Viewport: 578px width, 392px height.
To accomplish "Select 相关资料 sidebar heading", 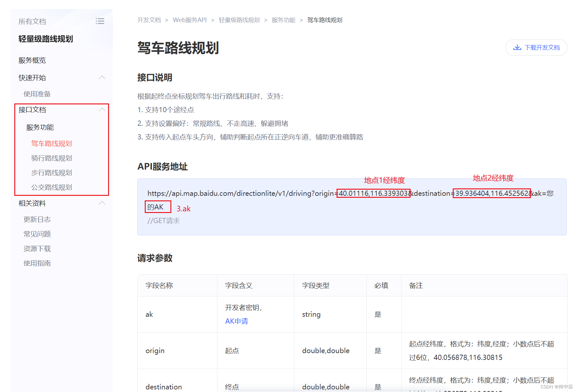I will point(32,203).
